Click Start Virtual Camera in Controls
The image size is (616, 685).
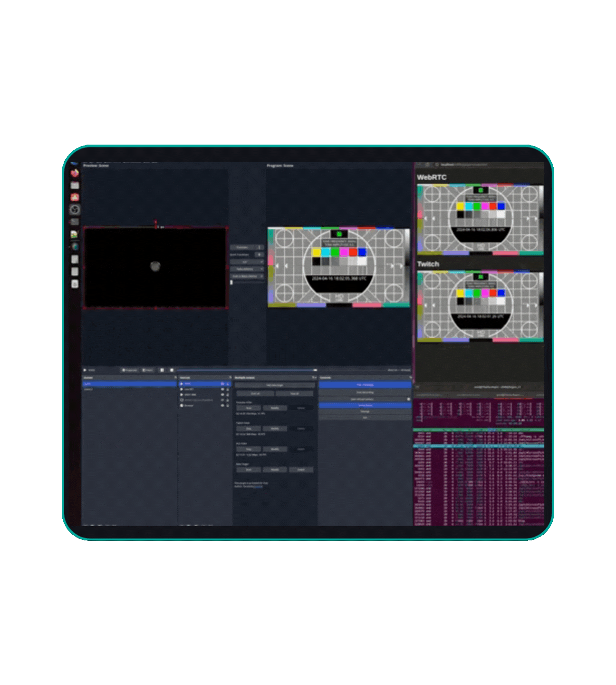click(362, 399)
